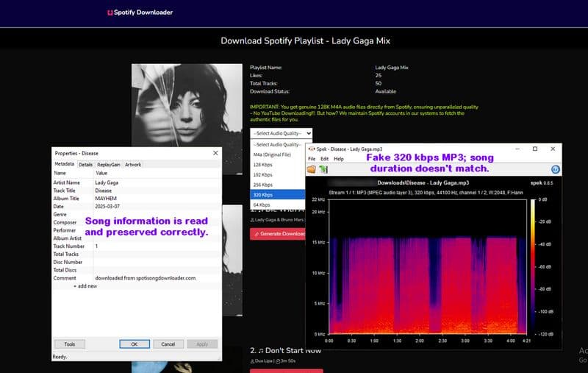Image resolution: width=588 pixels, height=373 pixels.
Task: Click the OK button in Properties dialog
Action: [135, 344]
